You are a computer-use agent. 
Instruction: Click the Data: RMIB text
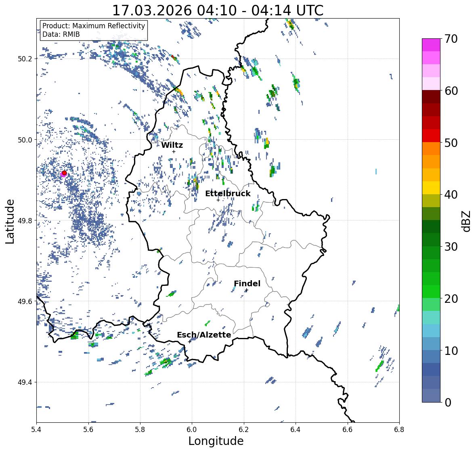pyautogui.click(x=61, y=34)
